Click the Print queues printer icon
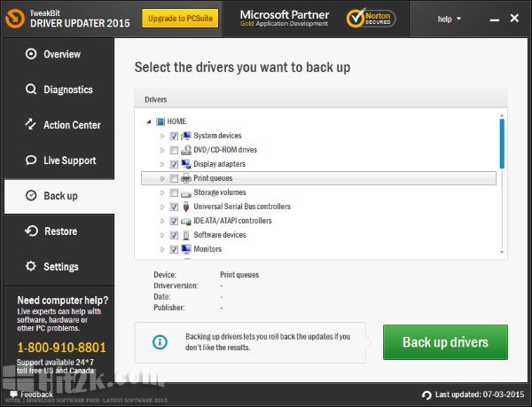The image size is (532, 407). tap(186, 178)
